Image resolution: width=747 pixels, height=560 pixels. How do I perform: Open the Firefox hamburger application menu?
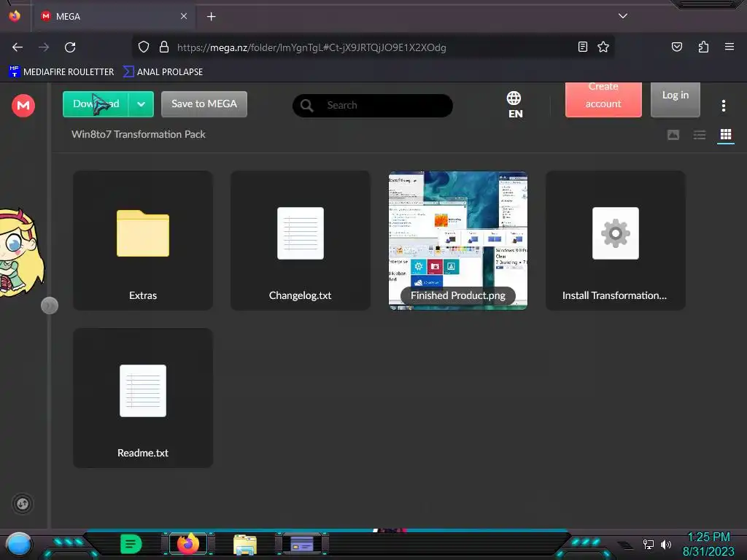click(x=729, y=47)
